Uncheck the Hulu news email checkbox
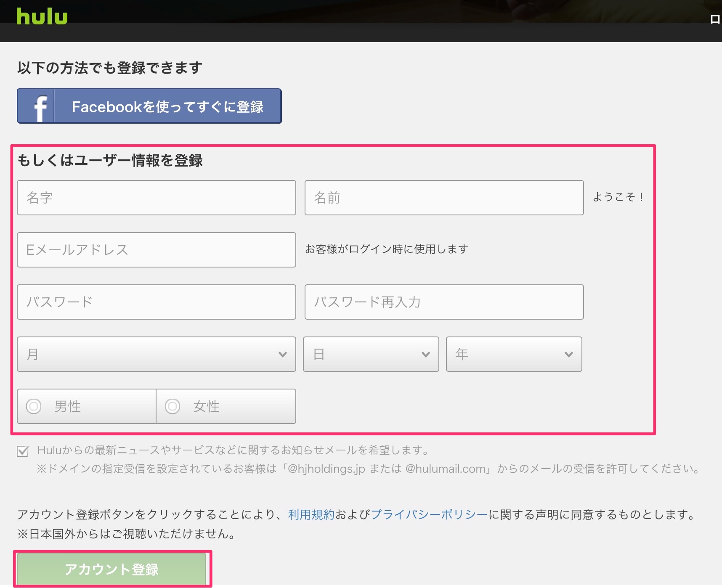This screenshot has height=588, width=722. click(23, 451)
